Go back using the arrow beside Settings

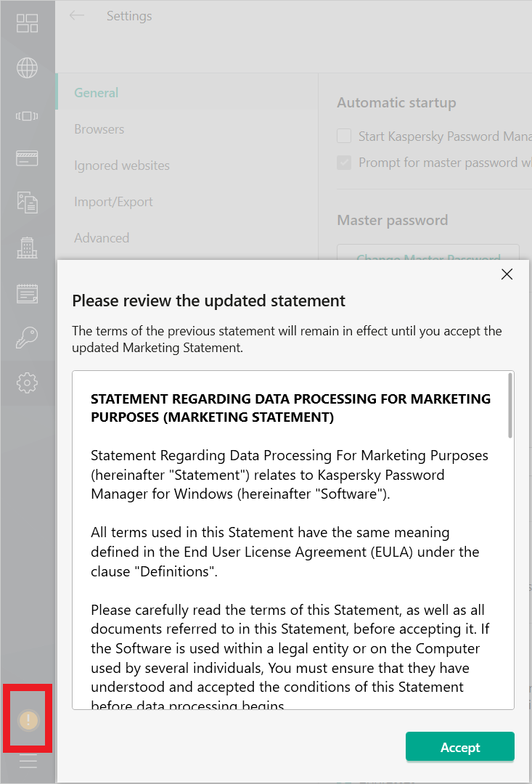tap(76, 16)
